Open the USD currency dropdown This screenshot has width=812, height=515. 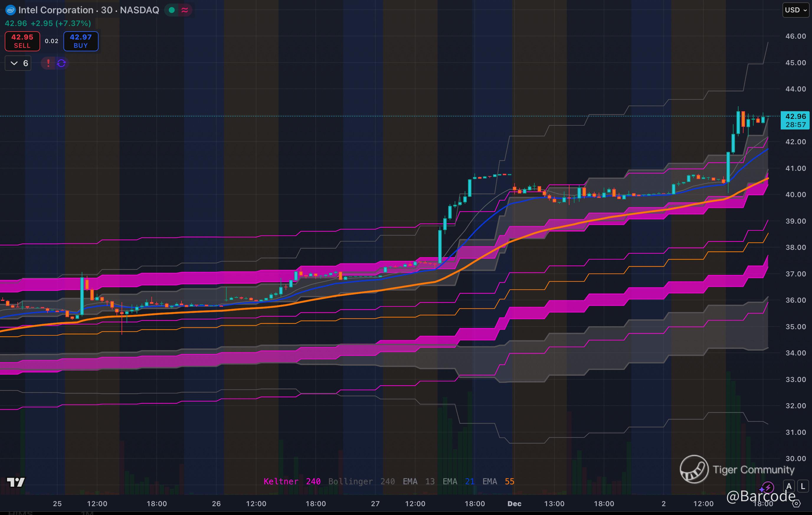(795, 10)
